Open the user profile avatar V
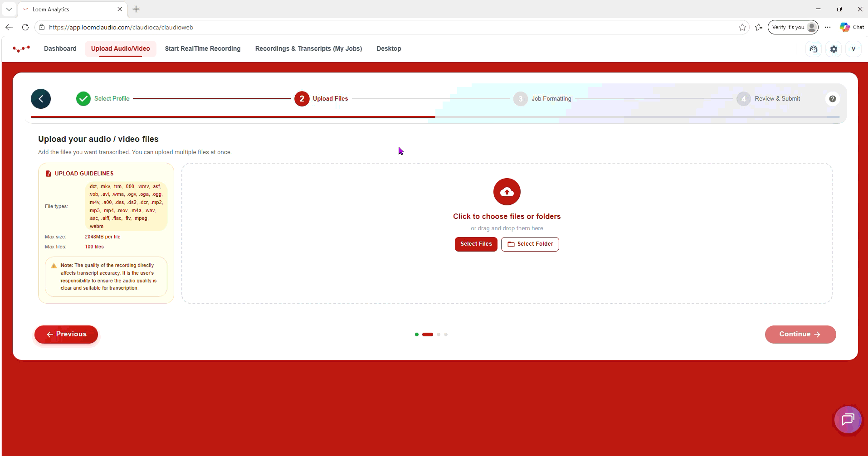 [x=853, y=49]
